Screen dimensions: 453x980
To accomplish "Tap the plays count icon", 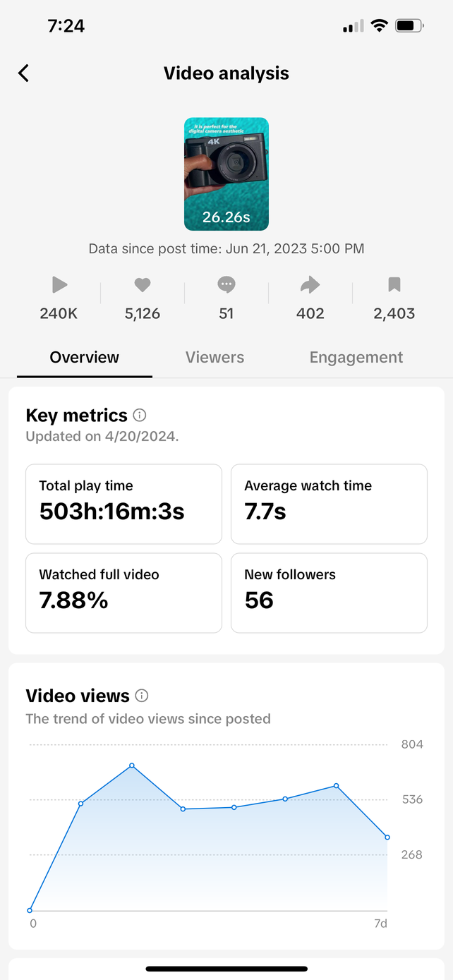I will click(x=59, y=285).
